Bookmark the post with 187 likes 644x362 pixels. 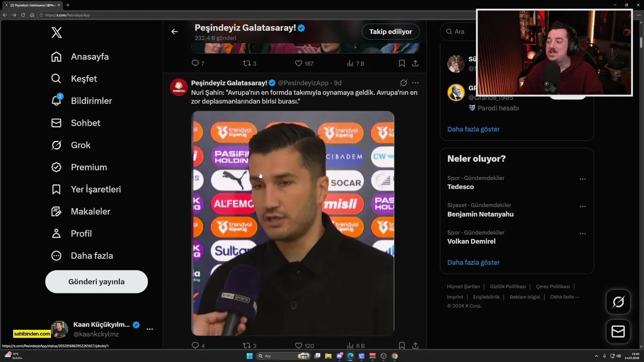401,63
